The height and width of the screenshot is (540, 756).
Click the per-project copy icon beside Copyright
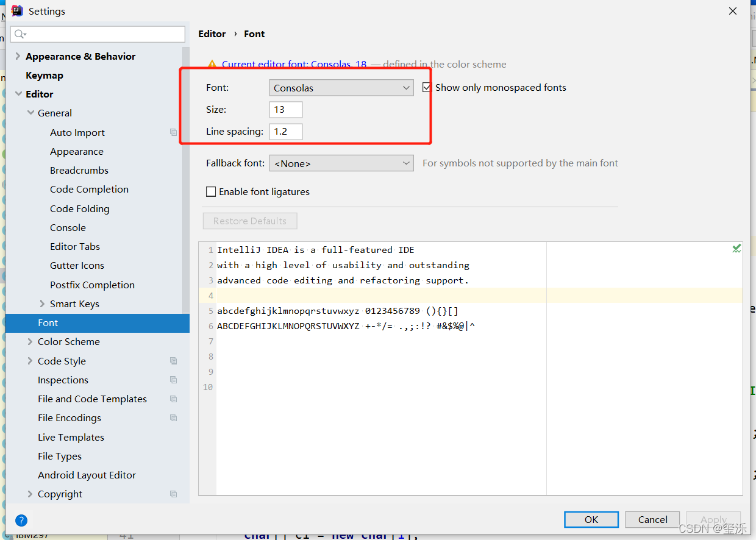pos(173,494)
